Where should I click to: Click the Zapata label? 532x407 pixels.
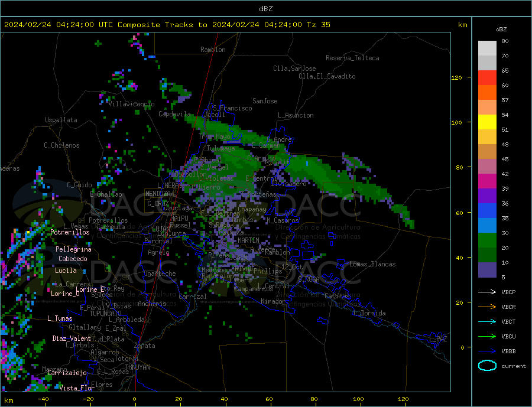point(145,346)
